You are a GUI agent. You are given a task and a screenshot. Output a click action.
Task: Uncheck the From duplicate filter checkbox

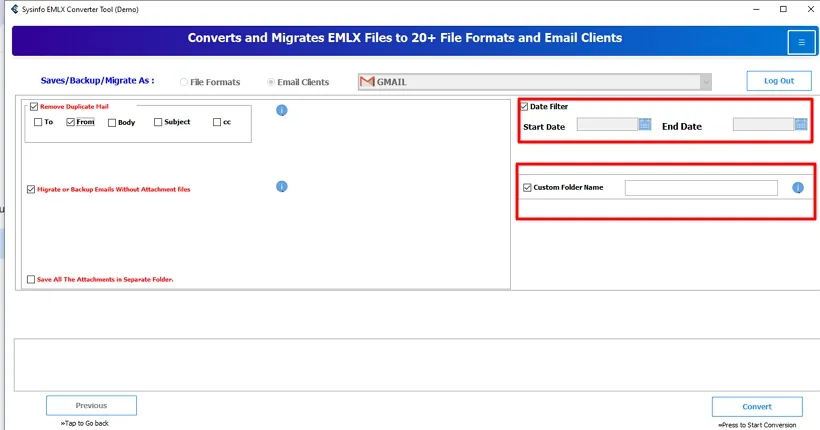[71, 122]
